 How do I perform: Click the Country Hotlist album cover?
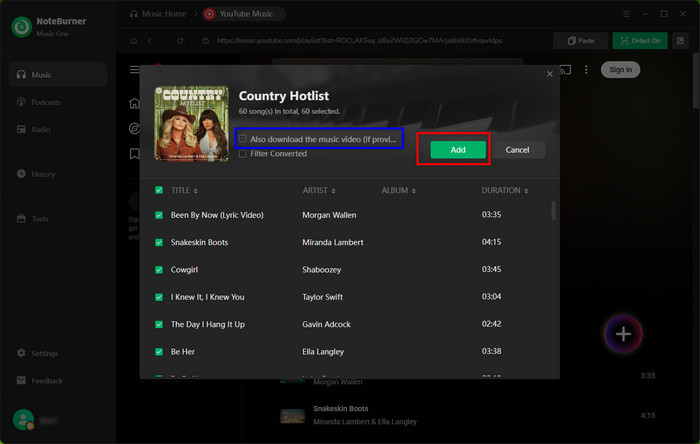(192, 124)
